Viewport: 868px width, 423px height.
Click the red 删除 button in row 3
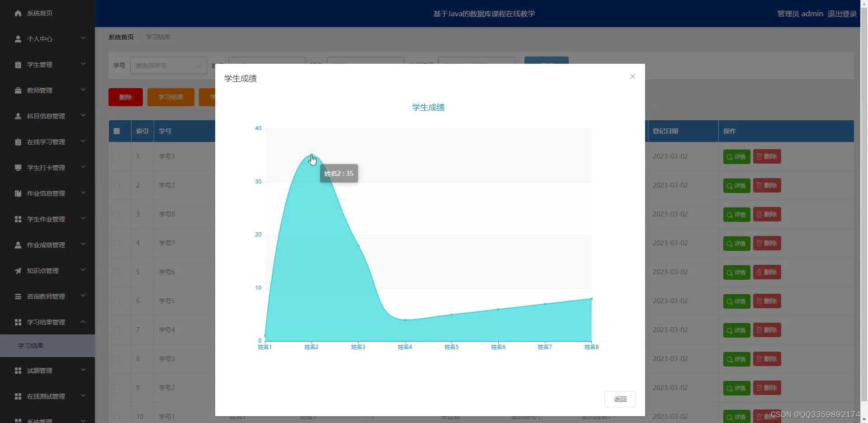[767, 214]
